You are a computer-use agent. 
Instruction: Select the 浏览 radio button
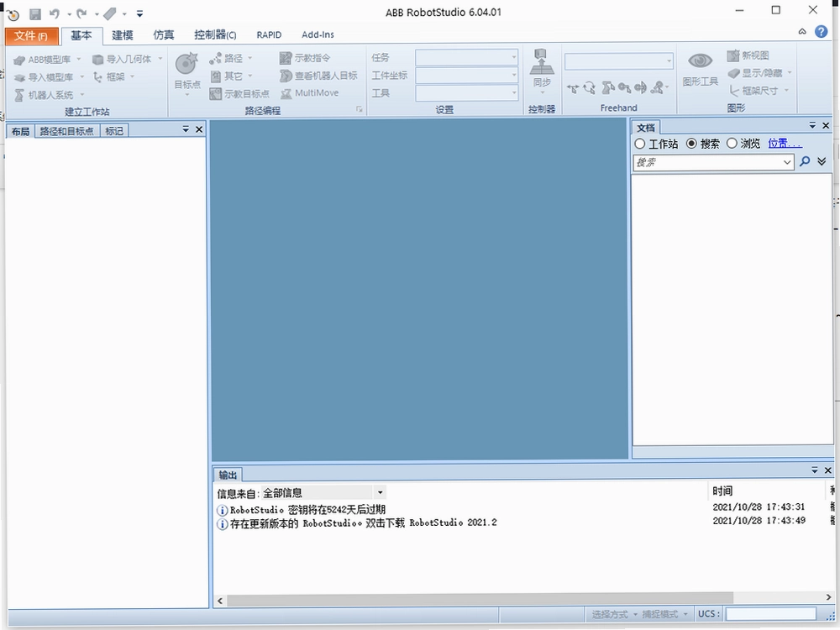point(732,144)
